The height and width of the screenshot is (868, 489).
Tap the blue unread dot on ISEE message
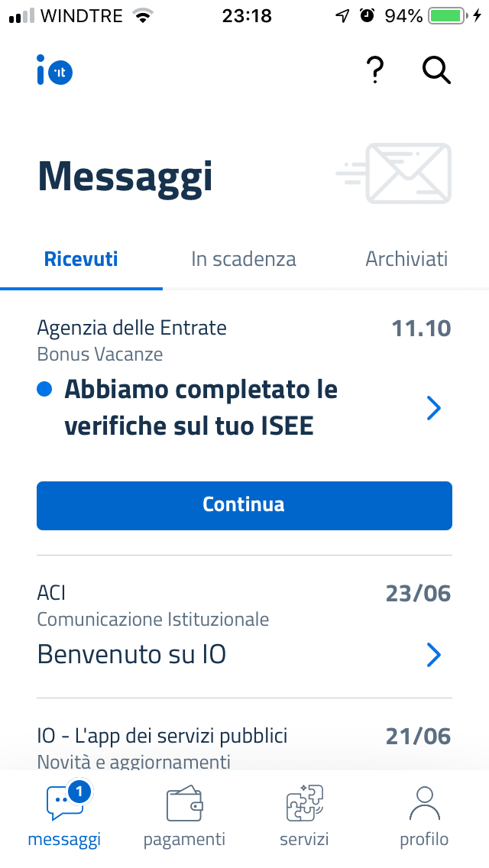click(x=44, y=390)
